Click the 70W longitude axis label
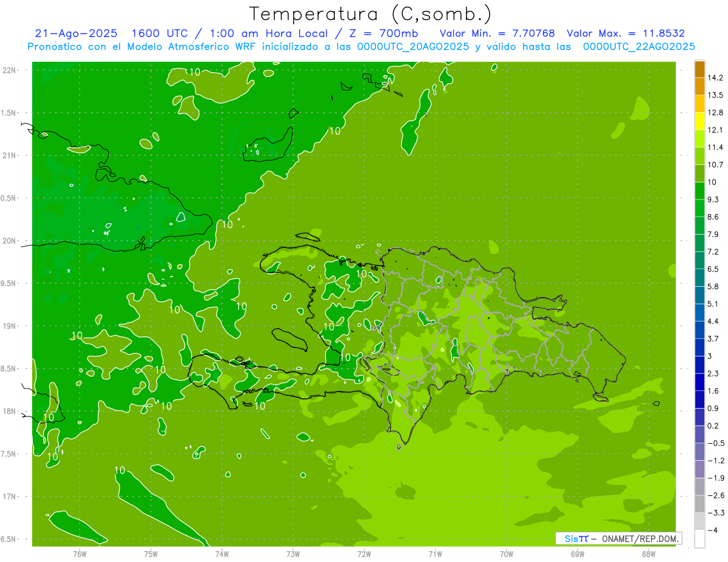This screenshot has width=728, height=562. coord(507,554)
